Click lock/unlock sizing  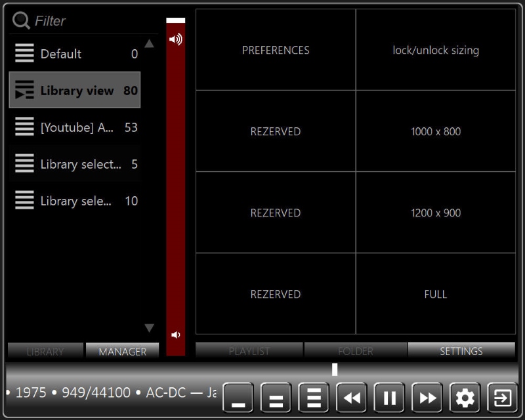[x=436, y=50]
